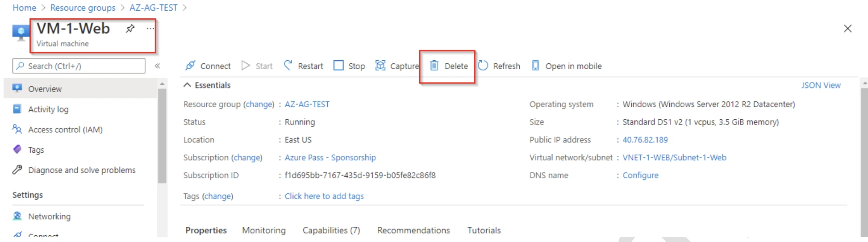Click the Refresh circular icon
The image size is (868, 242).
coord(483,66)
